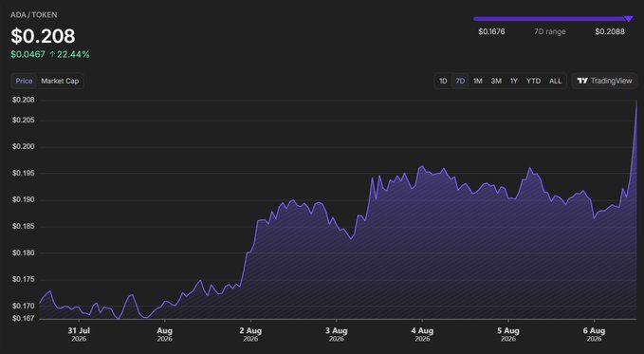Click the 31 Jul 2026 date label
Image resolution: width=644 pixels, height=354 pixels.
[79, 334]
